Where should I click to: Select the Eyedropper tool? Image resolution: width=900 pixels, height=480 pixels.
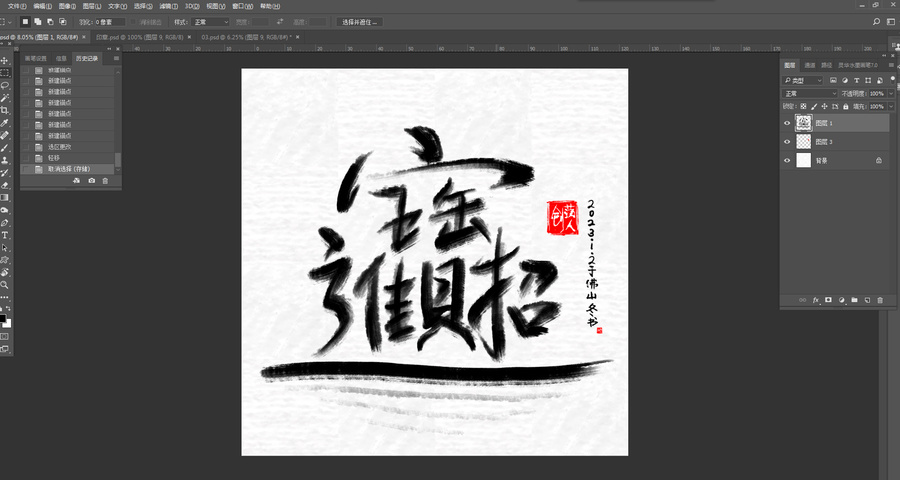[5, 123]
